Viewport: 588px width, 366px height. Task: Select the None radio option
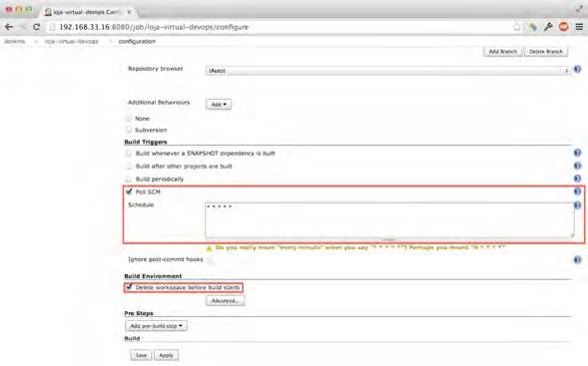[129, 119]
